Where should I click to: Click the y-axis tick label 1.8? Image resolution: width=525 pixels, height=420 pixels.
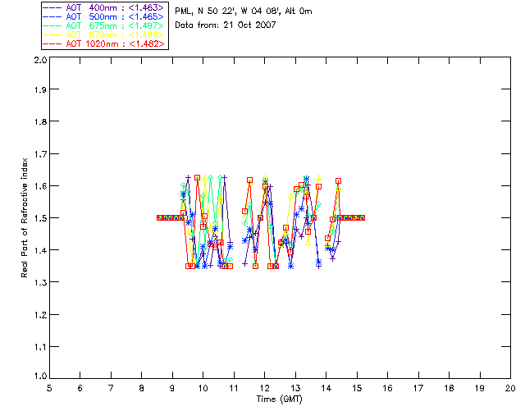pyautogui.click(x=40, y=121)
